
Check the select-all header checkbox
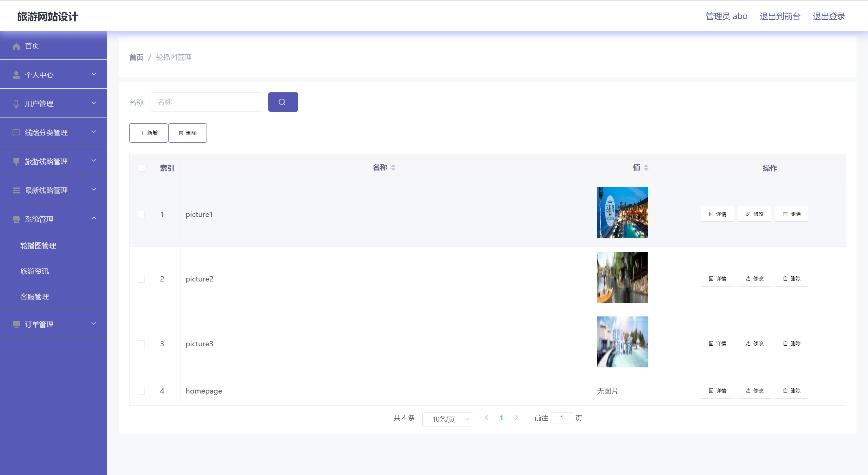pyautogui.click(x=142, y=168)
